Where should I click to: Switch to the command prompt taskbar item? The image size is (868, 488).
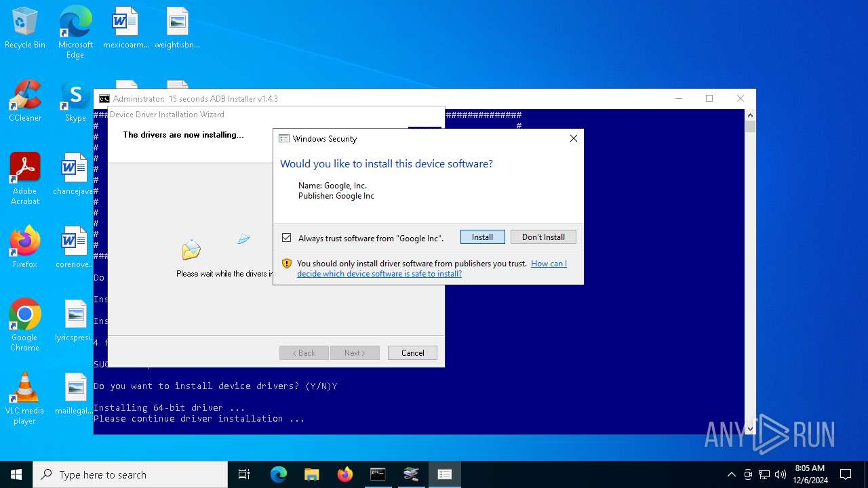[x=378, y=474]
